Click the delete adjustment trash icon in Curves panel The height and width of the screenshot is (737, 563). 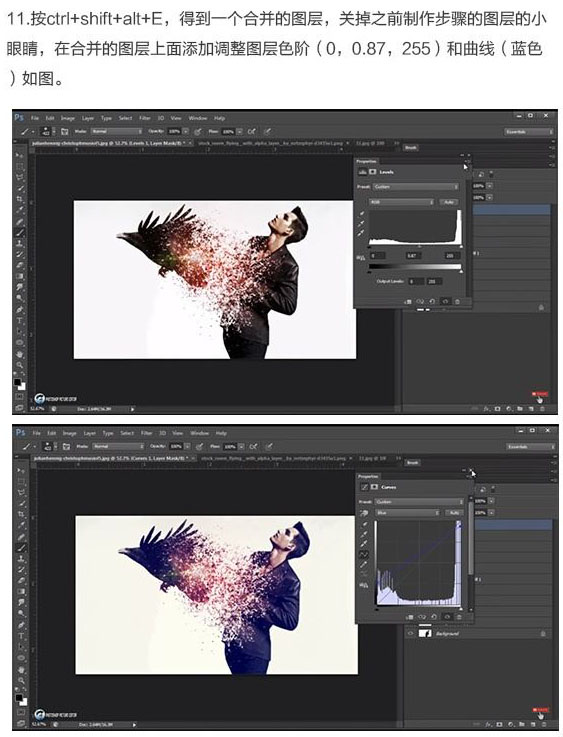(x=459, y=617)
